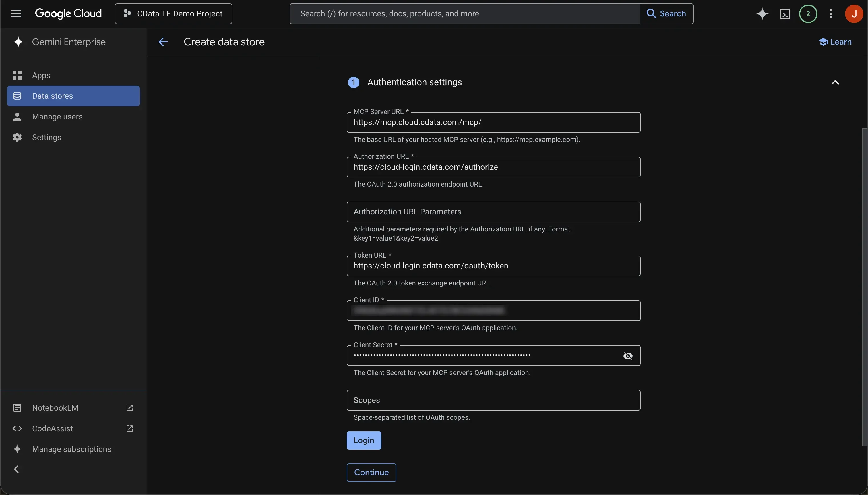
Task: Click the Login button
Action: tap(364, 440)
